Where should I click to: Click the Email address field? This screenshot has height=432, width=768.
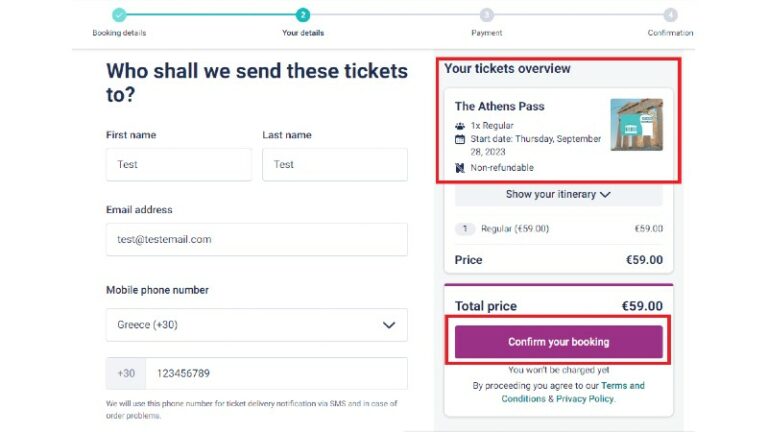256,240
